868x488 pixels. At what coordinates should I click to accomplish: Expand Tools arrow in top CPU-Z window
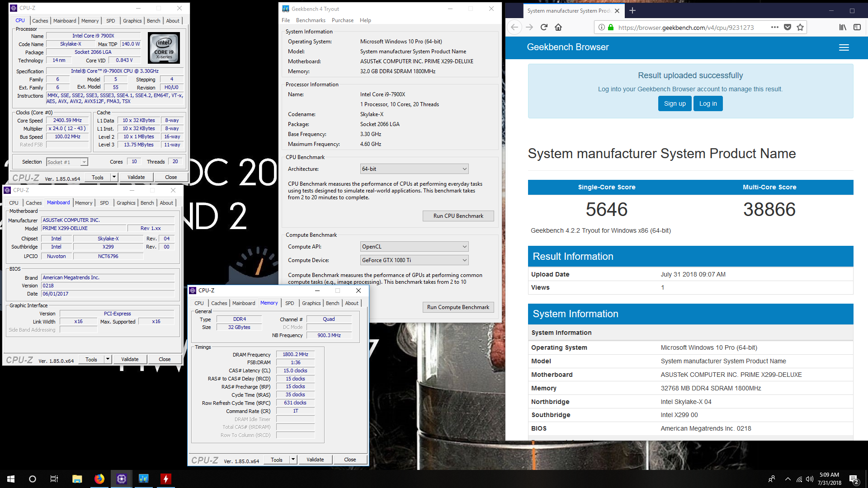point(114,177)
